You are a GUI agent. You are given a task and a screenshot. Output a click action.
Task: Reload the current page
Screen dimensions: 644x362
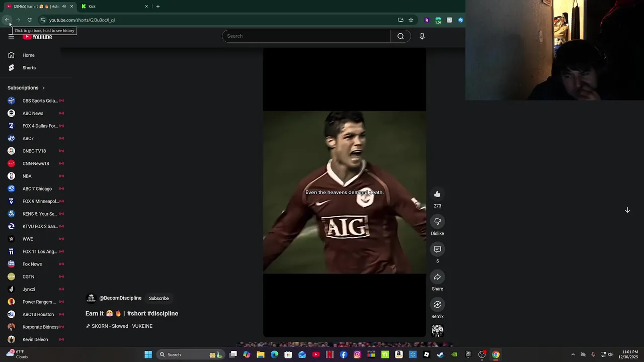[x=30, y=20]
